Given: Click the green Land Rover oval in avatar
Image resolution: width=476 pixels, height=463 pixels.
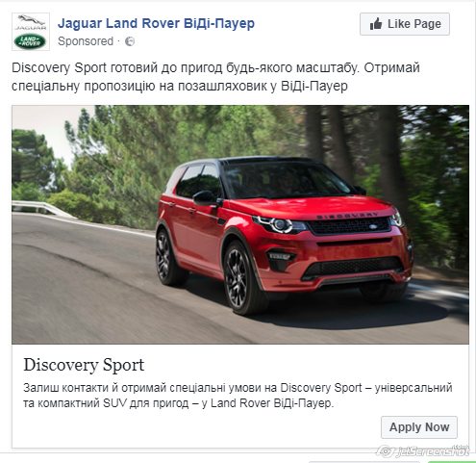Looking at the screenshot, I should click(x=31, y=41).
